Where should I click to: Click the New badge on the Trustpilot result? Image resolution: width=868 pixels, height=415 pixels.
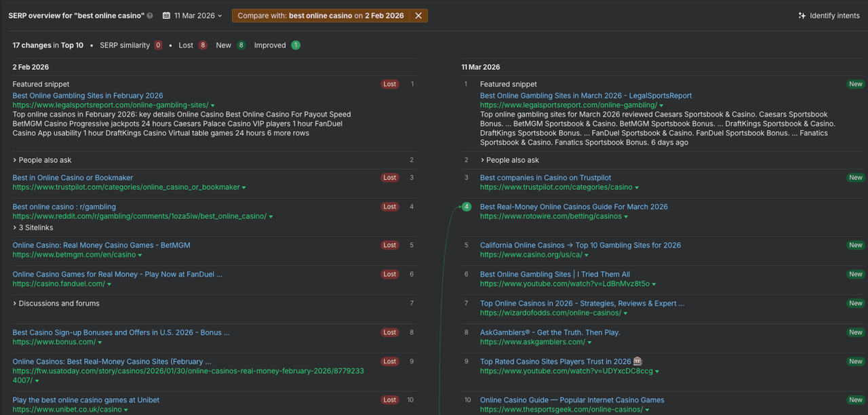[x=855, y=177]
